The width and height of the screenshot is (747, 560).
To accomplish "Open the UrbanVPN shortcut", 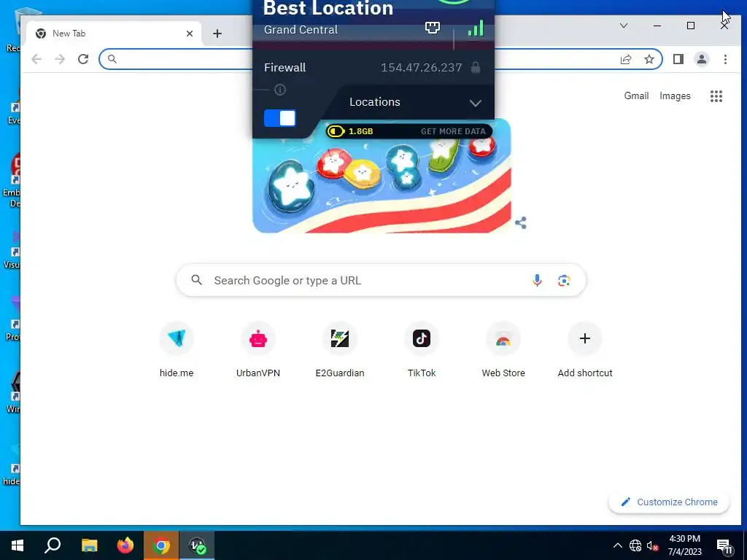I will tap(258, 351).
